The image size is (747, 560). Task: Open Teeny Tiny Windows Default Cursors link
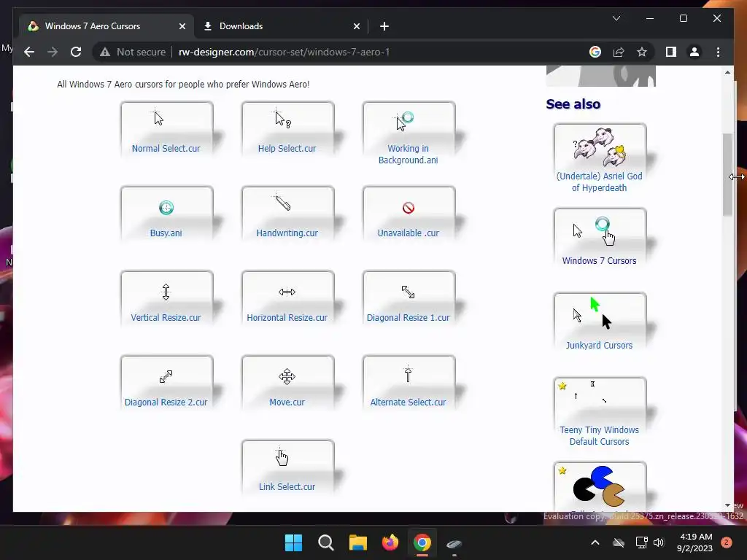pos(600,436)
